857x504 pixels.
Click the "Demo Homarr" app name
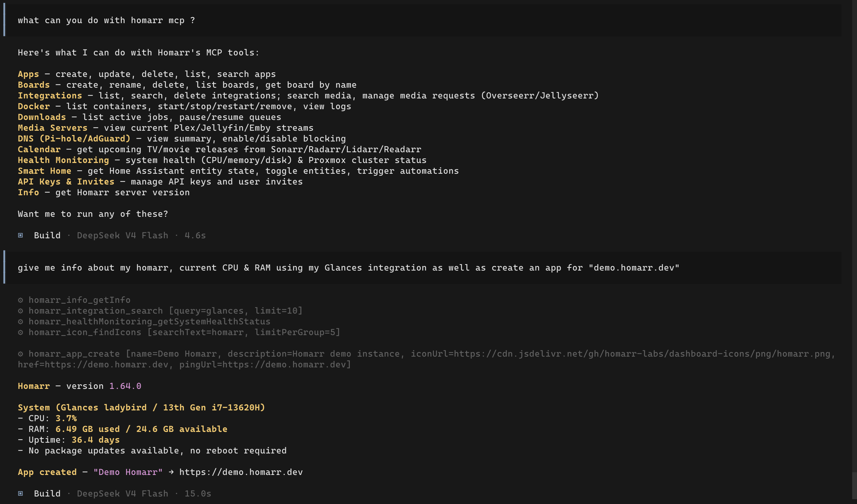pos(128,472)
